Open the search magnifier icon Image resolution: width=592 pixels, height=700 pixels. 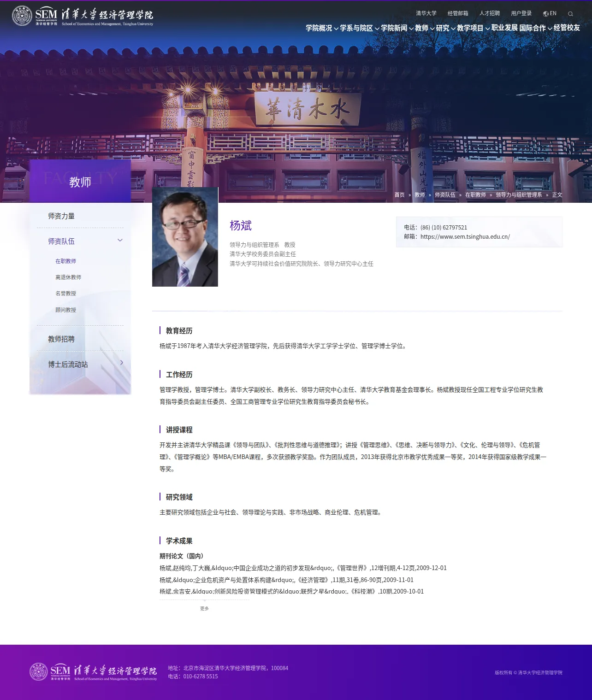coord(570,14)
